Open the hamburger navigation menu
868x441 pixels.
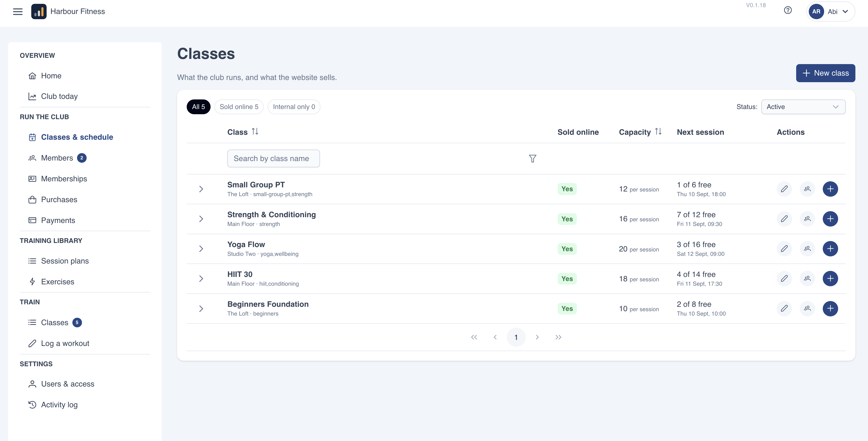point(18,12)
